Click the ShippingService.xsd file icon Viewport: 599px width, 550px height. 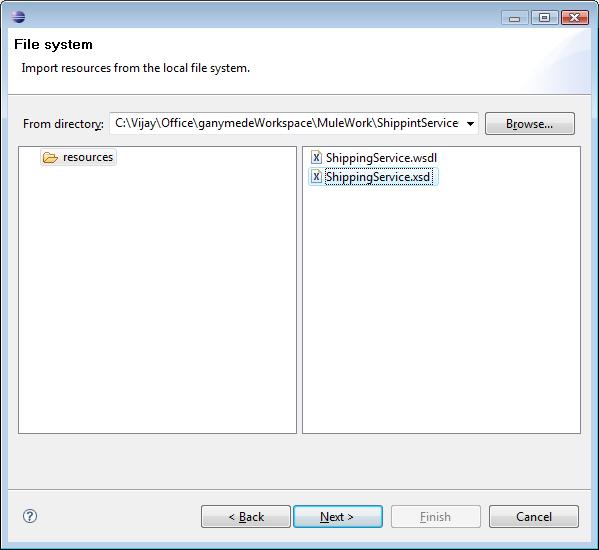(316, 176)
